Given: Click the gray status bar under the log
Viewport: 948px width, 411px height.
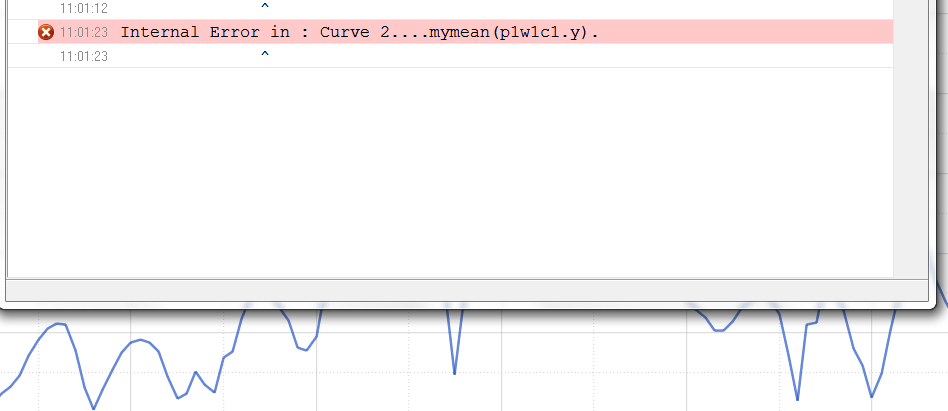Looking at the screenshot, I should point(465,290).
